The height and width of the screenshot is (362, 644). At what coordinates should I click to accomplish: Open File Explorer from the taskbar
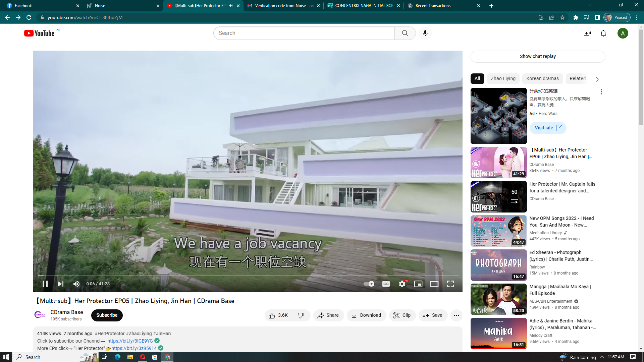click(130, 357)
